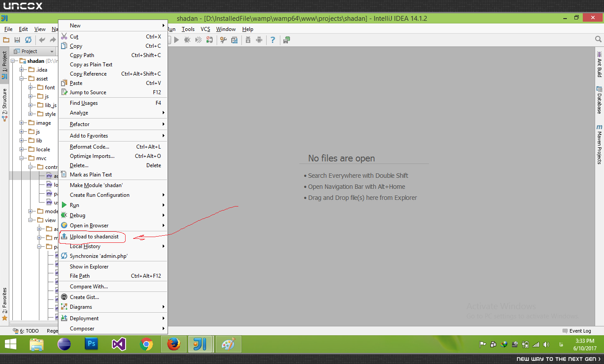
Task: Click the Help question mark toolbar icon
Action: pyautogui.click(x=273, y=40)
